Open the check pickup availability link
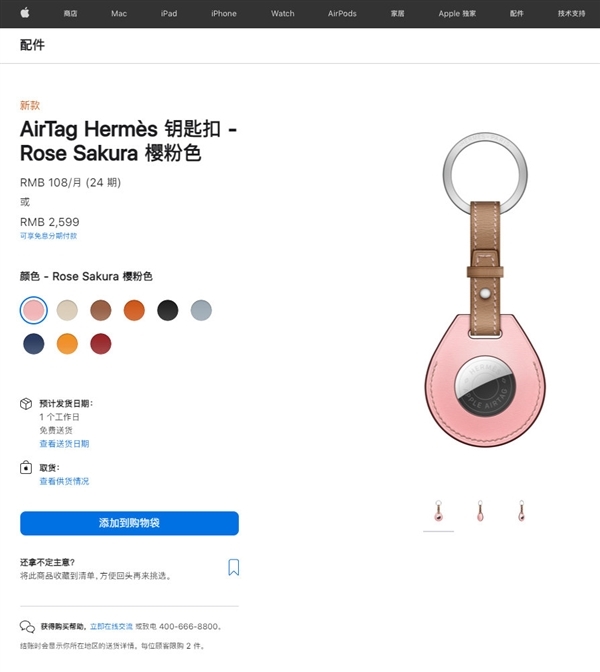 [64, 481]
